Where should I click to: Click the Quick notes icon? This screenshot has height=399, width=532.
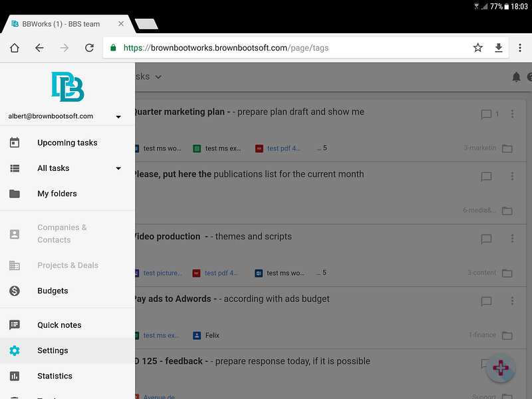[15, 325]
